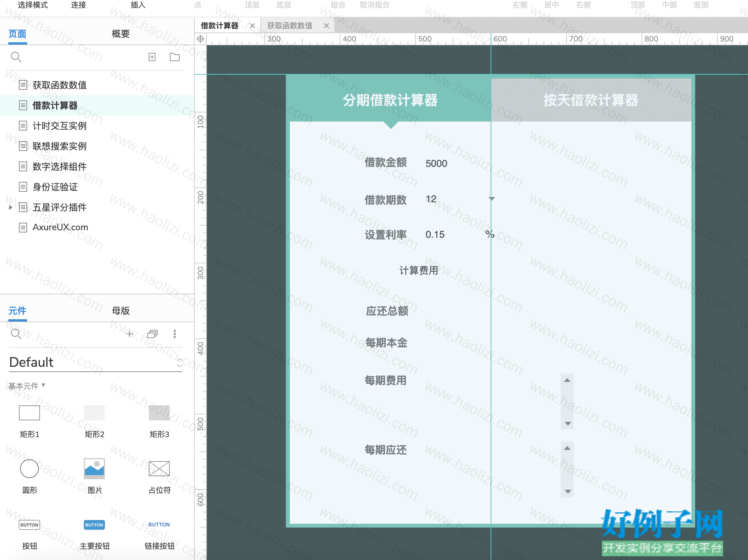Click down arrow of 每期应还 scrollbar

[x=567, y=492]
